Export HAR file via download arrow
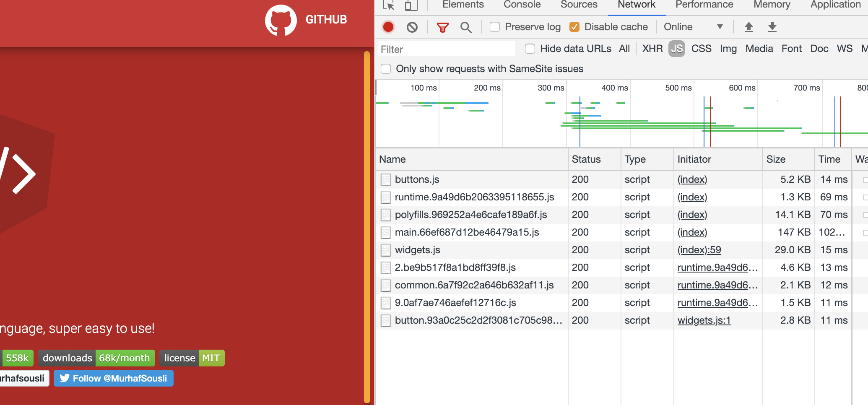The height and width of the screenshot is (405, 868). click(772, 26)
